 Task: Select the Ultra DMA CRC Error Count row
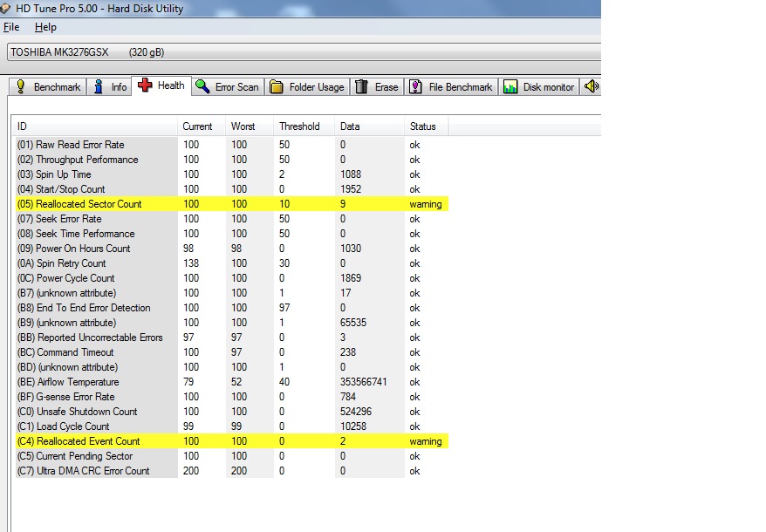coord(232,470)
